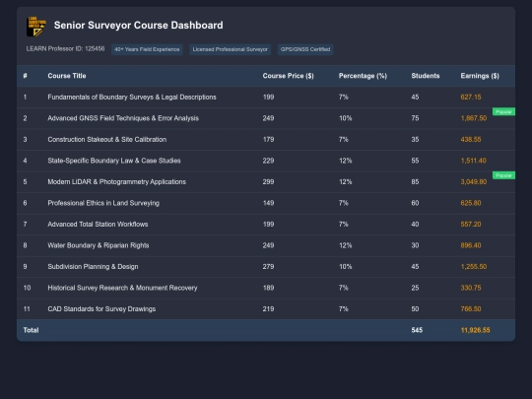This screenshot has width=532, height=399.
Task: Click students count 30 in Water Boundary row
Action: click(415, 245)
